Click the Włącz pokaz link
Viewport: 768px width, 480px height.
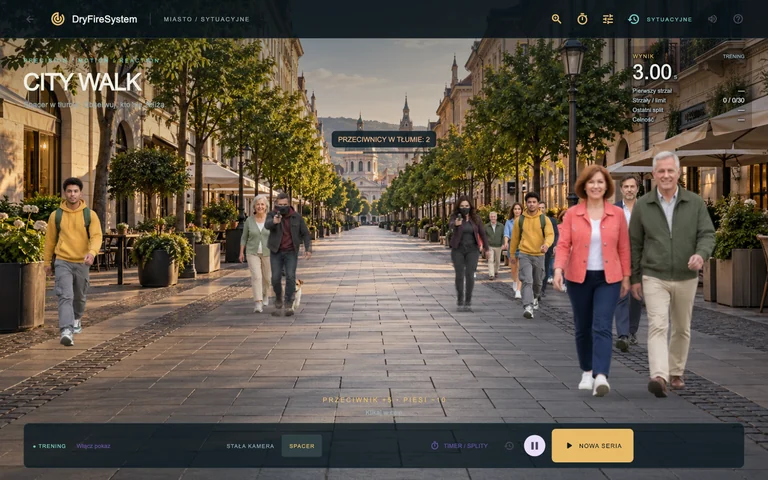click(93, 446)
